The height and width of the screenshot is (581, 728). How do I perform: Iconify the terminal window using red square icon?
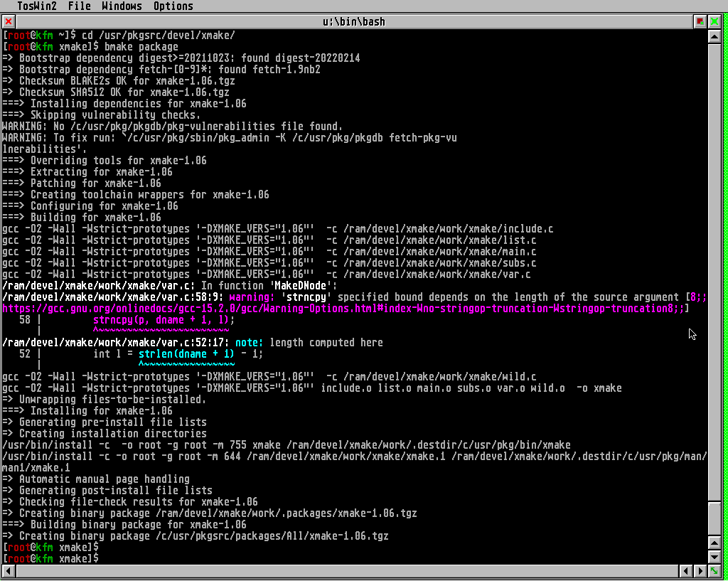click(x=701, y=21)
